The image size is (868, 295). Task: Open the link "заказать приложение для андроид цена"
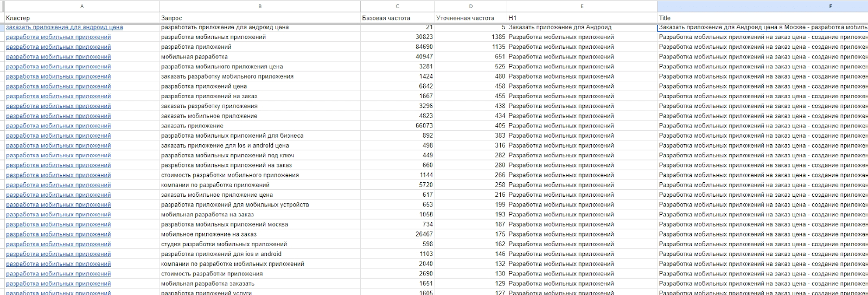[x=64, y=28]
